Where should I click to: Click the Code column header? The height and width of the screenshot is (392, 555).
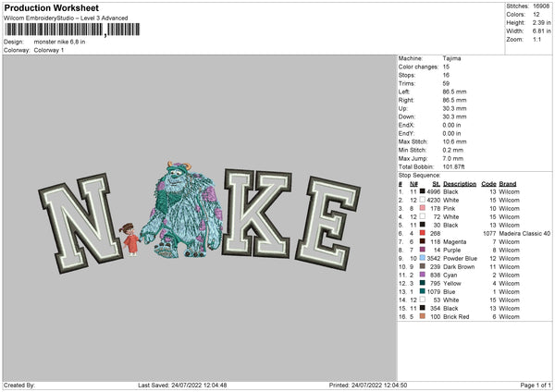click(x=488, y=184)
